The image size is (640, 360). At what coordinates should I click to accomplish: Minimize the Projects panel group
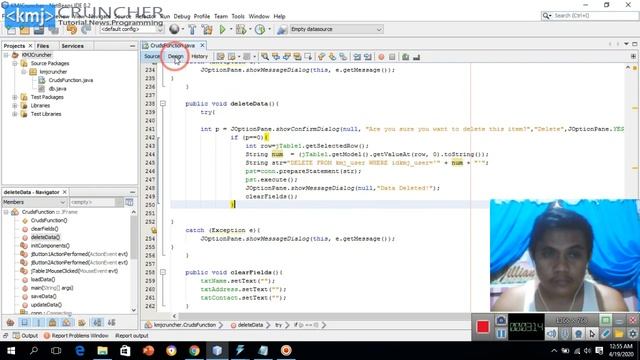click(133, 46)
